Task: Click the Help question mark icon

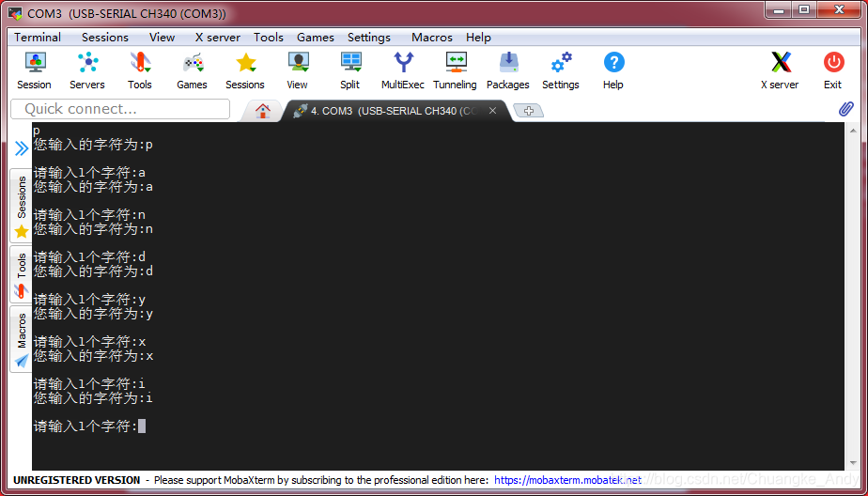Action: pyautogui.click(x=613, y=70)
